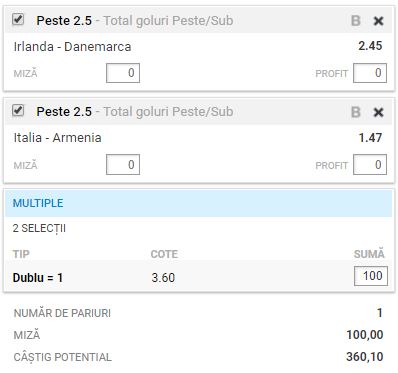
Task: Click the Câștig potențial amount 360,10
Action: click(x=365, y=357)
